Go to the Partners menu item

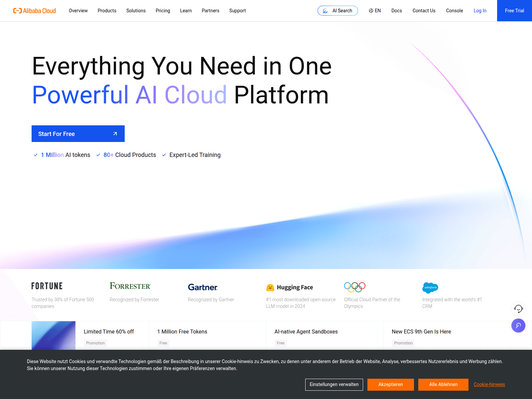pos(210,11)
